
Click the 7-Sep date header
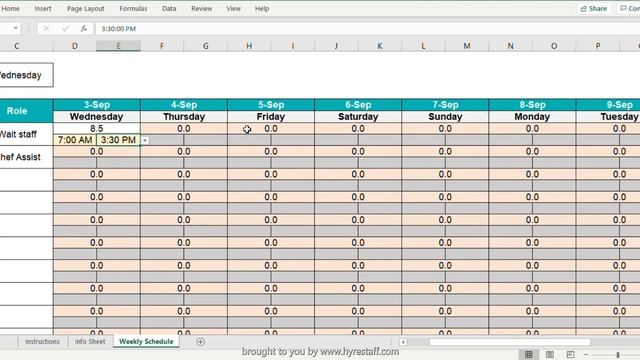[445, 105]
